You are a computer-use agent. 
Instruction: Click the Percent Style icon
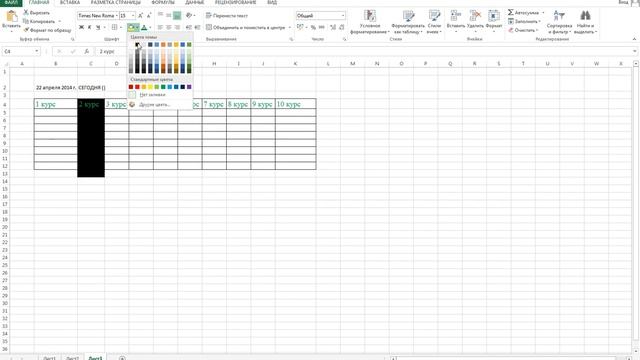[x=313, y=27]
